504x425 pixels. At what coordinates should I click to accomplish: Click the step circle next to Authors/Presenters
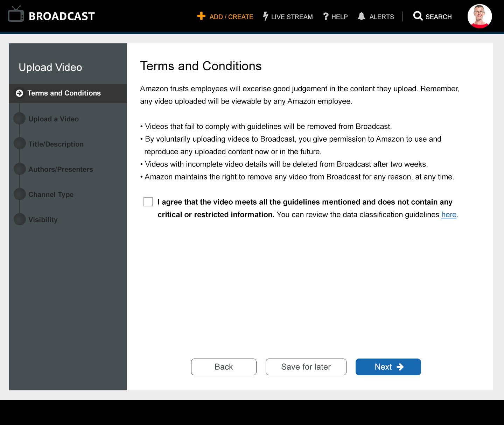click(20, 169)
